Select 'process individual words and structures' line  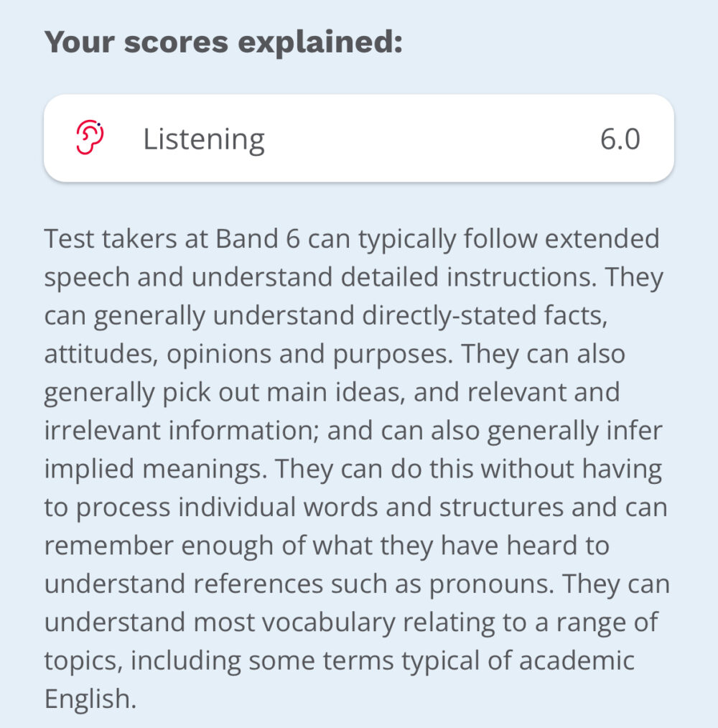(320, 508)
